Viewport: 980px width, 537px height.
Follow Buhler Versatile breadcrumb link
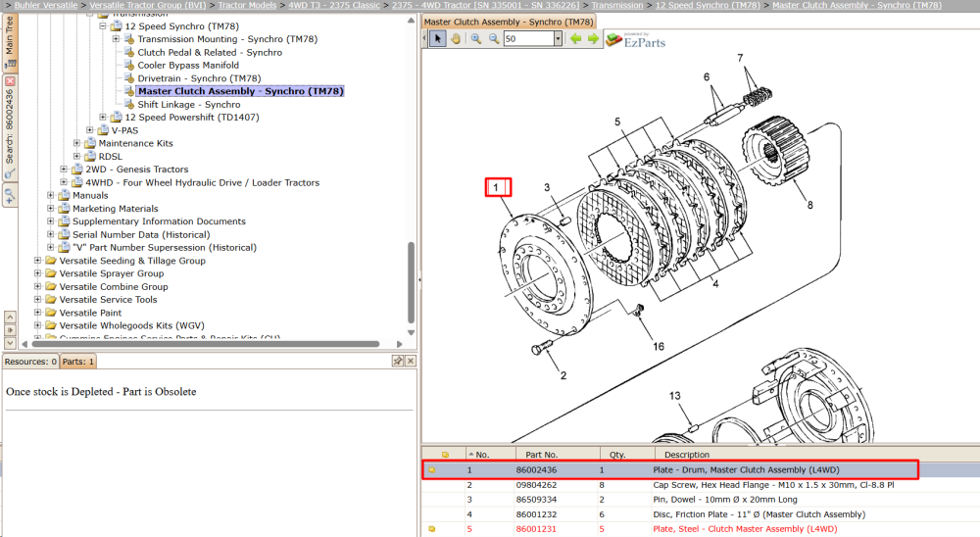point(46,5)
